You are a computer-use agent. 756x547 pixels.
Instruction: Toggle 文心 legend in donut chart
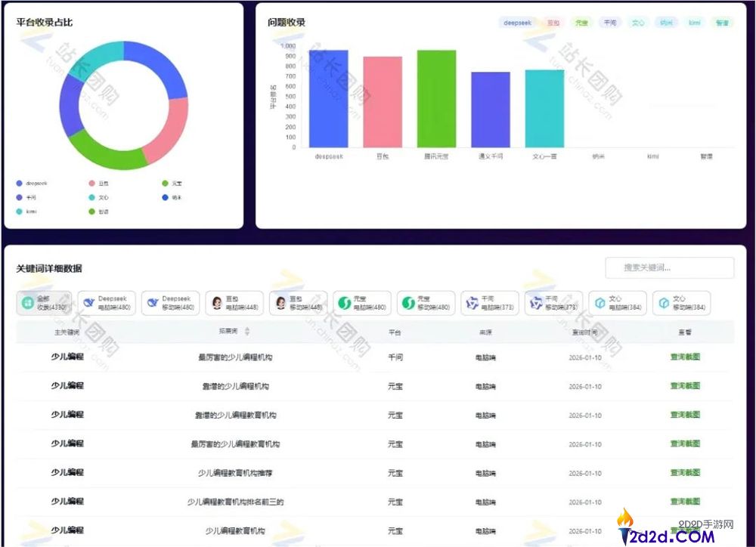99,197
